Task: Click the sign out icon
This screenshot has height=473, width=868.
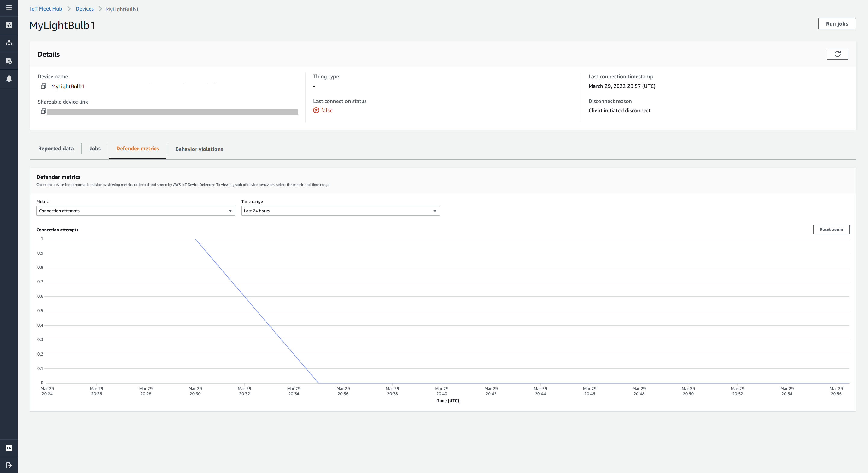Action: coord(9,465)
